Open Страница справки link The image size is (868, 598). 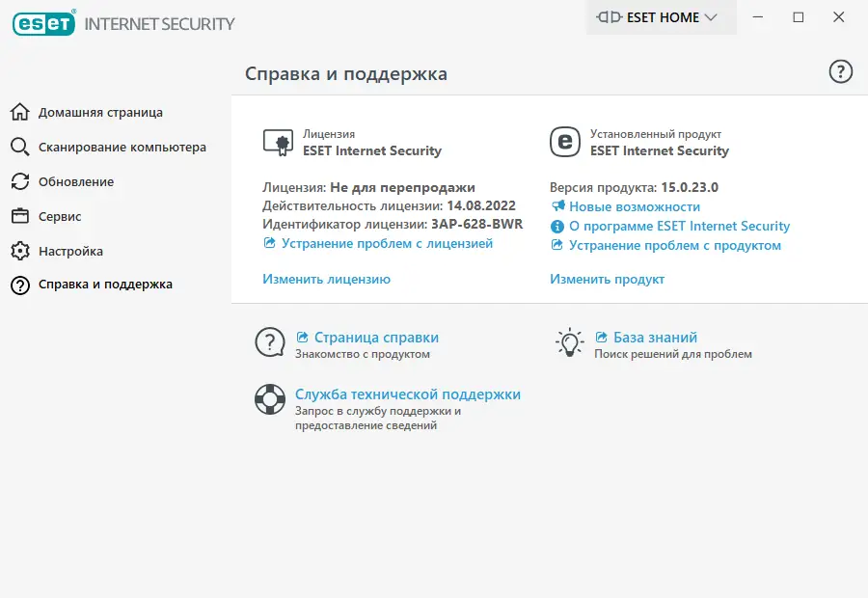(376, 338)
